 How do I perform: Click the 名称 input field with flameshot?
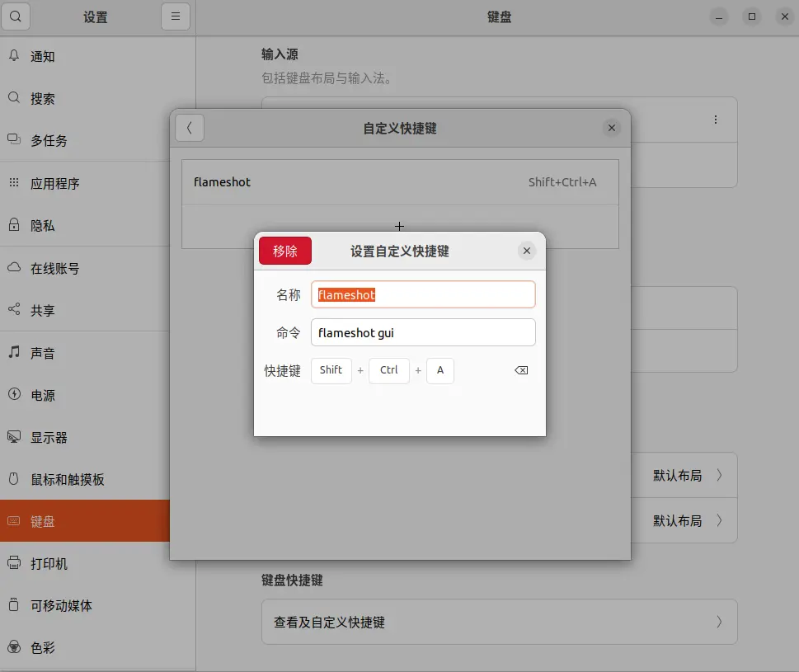423,294
